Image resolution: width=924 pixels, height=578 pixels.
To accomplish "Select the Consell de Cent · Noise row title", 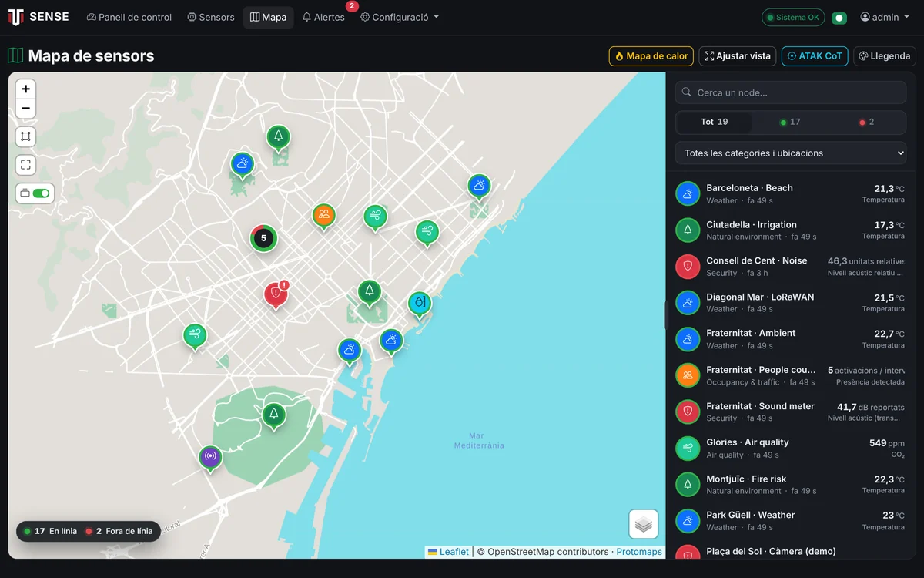I will [757, 260].
